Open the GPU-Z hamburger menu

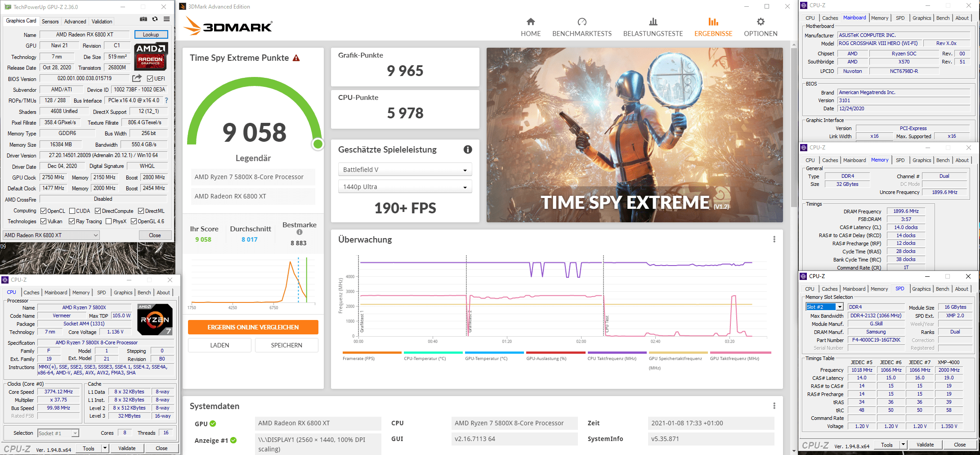pos(167,19)
